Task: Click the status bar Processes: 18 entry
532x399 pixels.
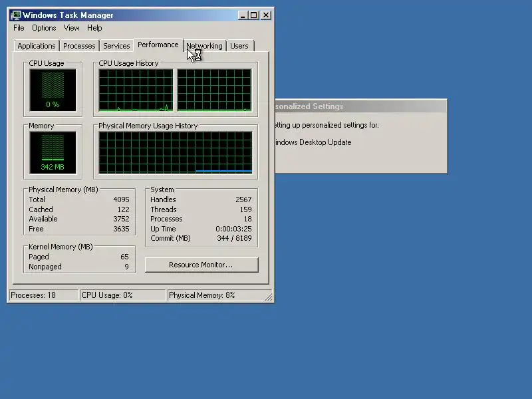Action: pyautogui.click(x=44, y=295)
